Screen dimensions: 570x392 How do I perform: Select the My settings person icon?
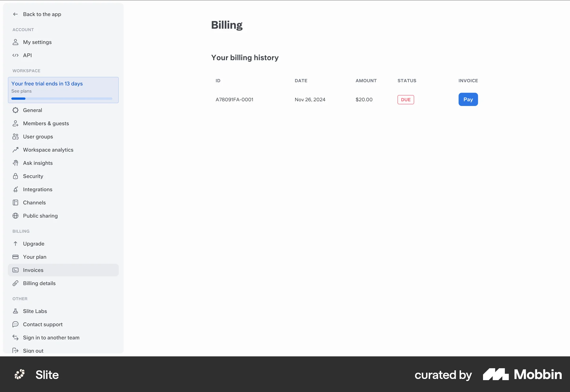click(x=15, y=42)
